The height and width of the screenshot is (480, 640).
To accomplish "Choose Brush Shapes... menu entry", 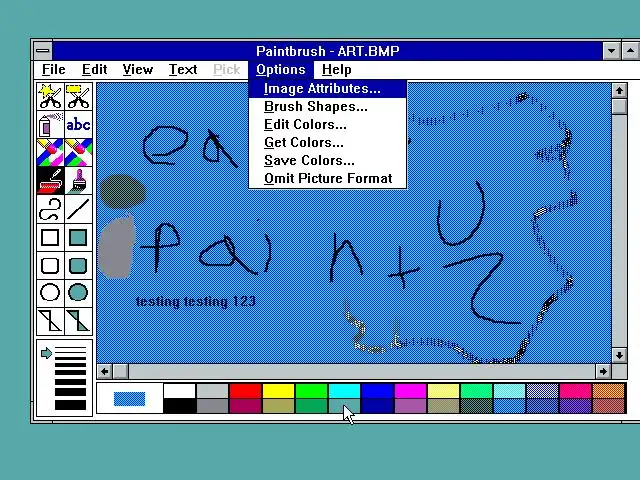I will click(328, 107).
